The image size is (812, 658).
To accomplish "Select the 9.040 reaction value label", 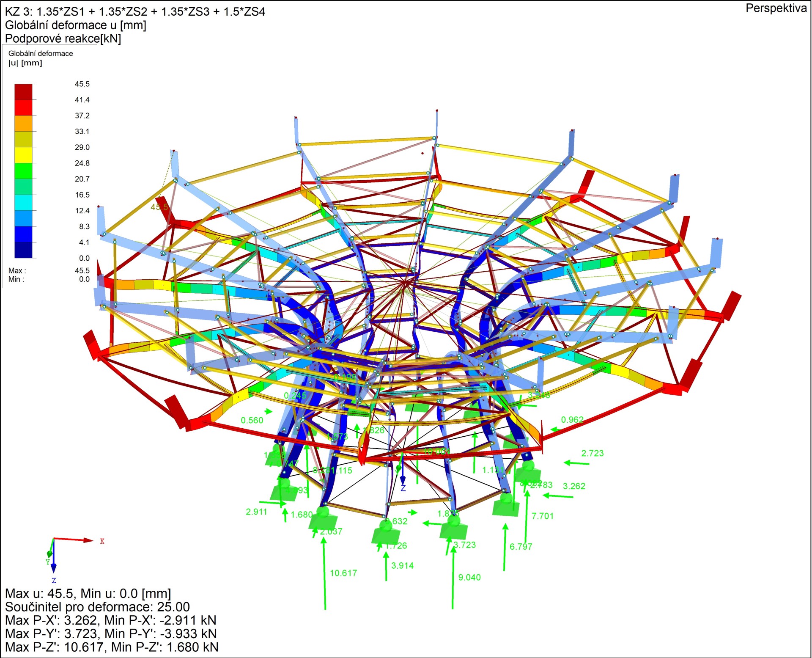I will point(469,577).
